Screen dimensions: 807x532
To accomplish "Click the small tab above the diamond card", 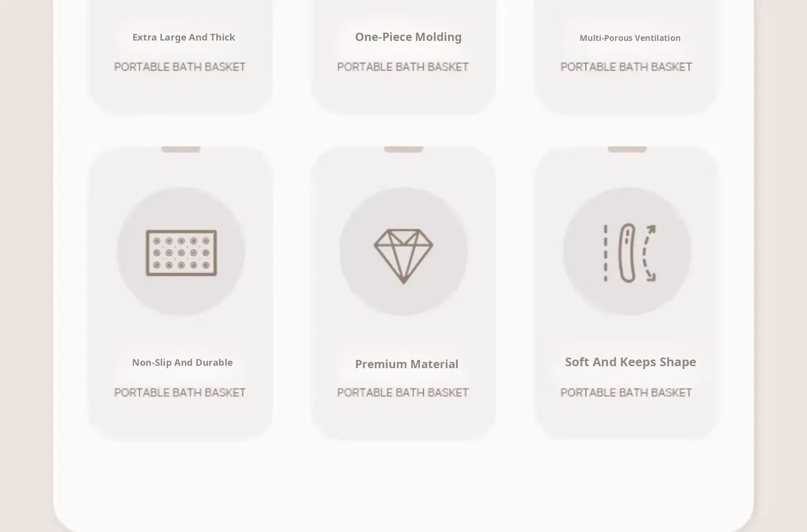I will (403, 149).
